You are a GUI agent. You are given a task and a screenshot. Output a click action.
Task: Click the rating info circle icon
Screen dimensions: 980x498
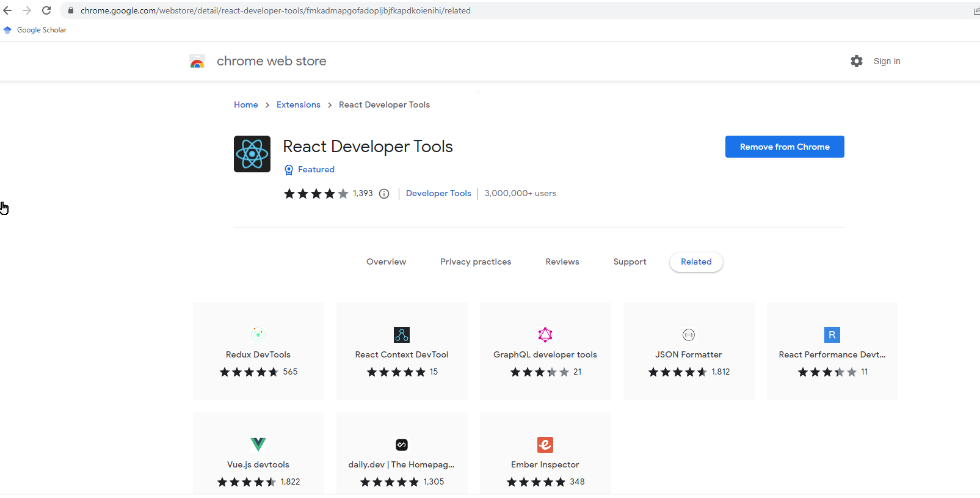pyautogui.click(x=384, y=194)
